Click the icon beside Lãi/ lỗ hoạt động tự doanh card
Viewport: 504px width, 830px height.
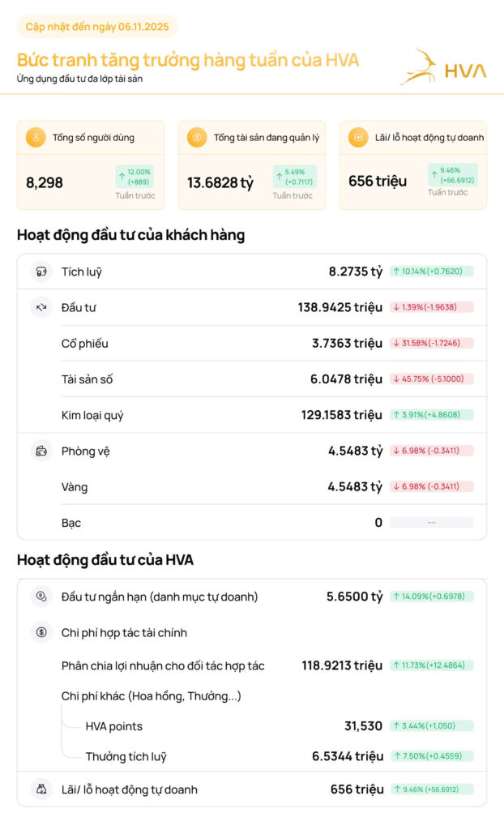[357, 138]
